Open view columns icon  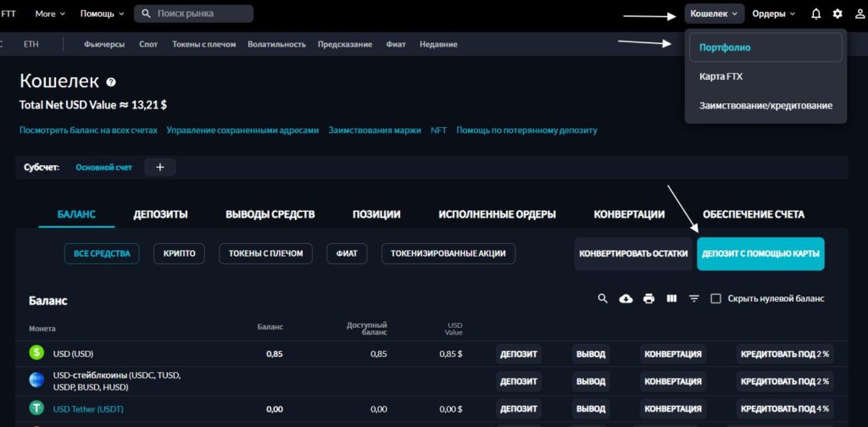(x=671, y=299)
